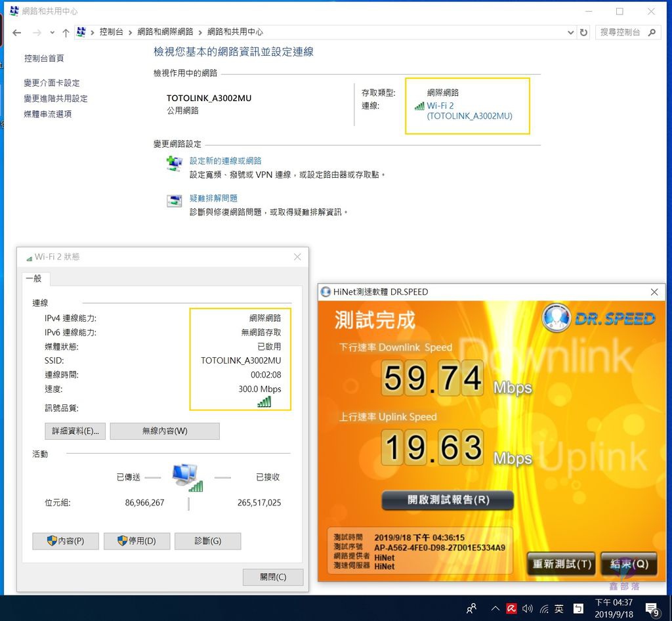672x621 pixels.
Task: Go up one level with up arrow
Action: click(x=66, y=33)
